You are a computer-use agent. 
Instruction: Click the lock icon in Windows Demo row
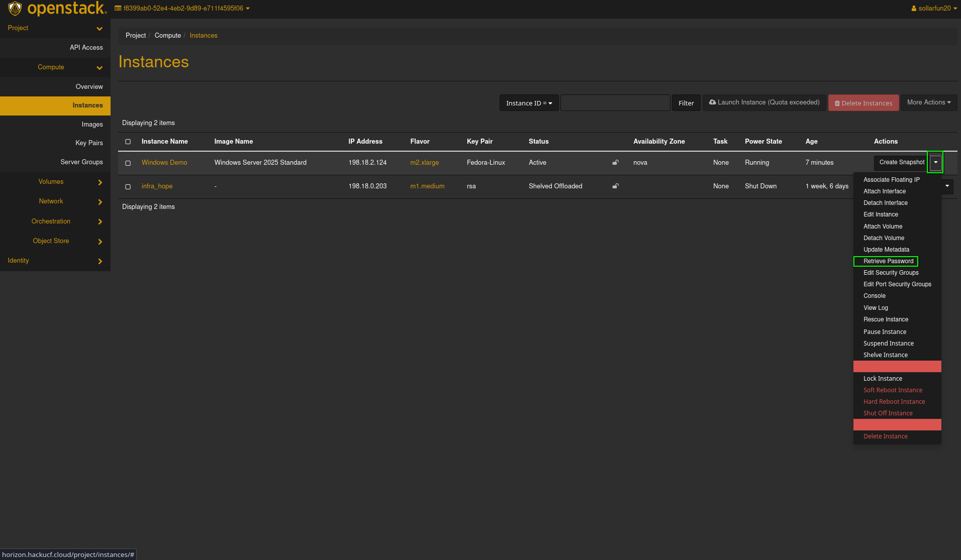coord(615,162)
